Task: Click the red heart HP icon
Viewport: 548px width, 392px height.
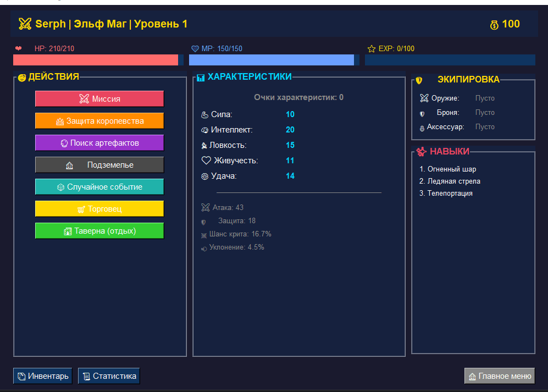Action: 18,48
